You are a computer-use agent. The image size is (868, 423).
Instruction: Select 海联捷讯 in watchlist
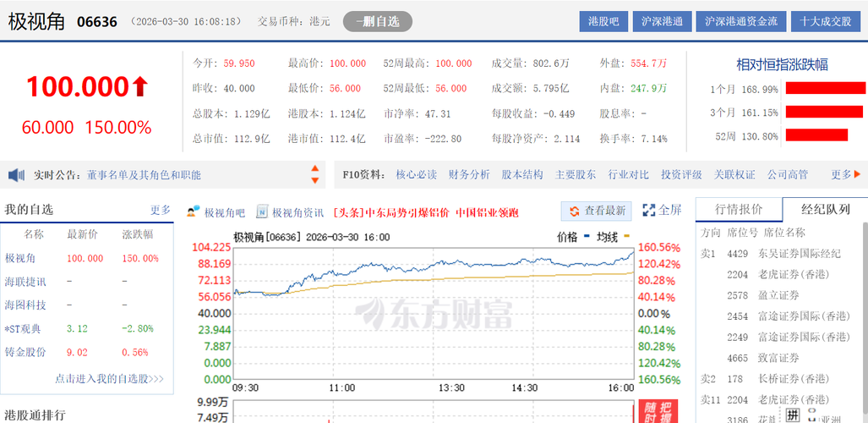click(25, 282)
